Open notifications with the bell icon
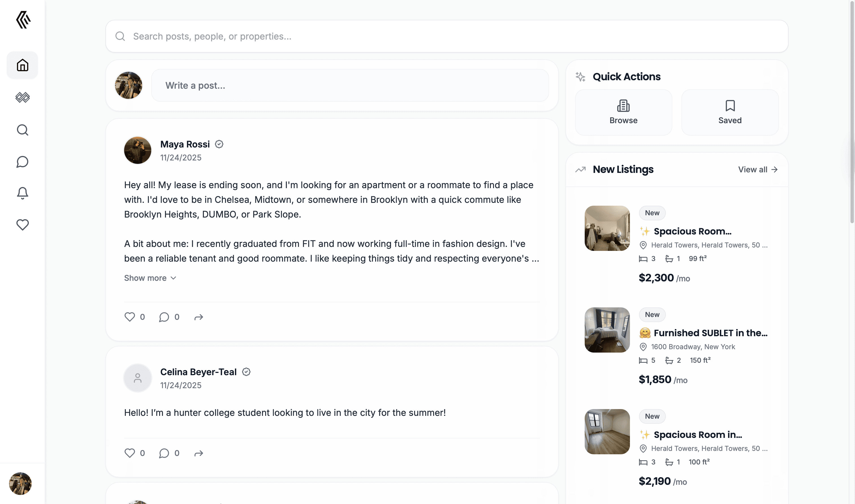Image resolution: width=855 pixels, height=504 pixels. pyautogui.click(x=22, y=193)
